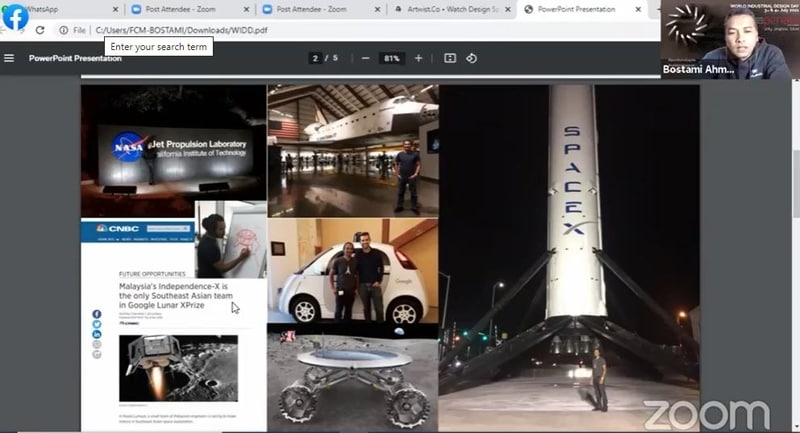This screenshot has width=800, height=433.
Task: Click the man sketching on whiteboard photo
Action: 231,240
